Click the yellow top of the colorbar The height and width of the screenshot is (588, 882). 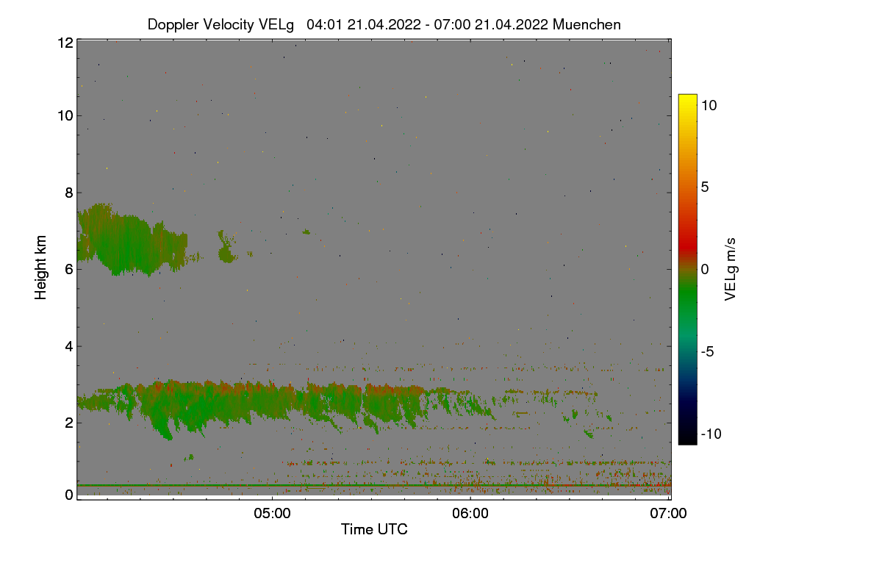(687, 100)
